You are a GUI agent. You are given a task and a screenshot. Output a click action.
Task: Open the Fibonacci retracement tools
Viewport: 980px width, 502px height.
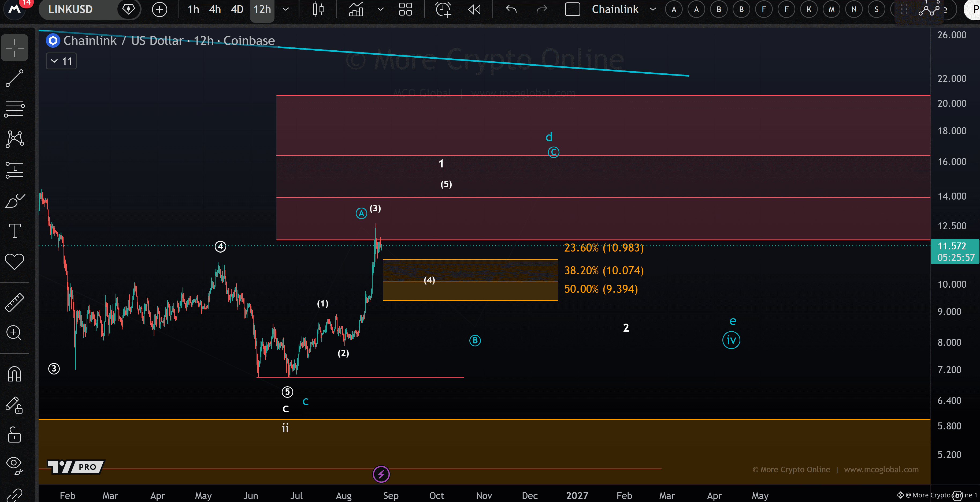point(14,109)
